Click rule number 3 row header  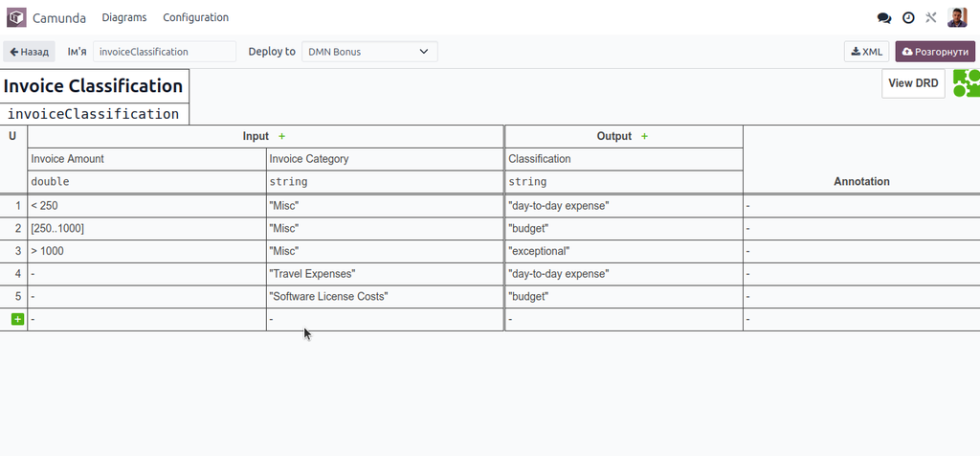[x=13, y=251]
